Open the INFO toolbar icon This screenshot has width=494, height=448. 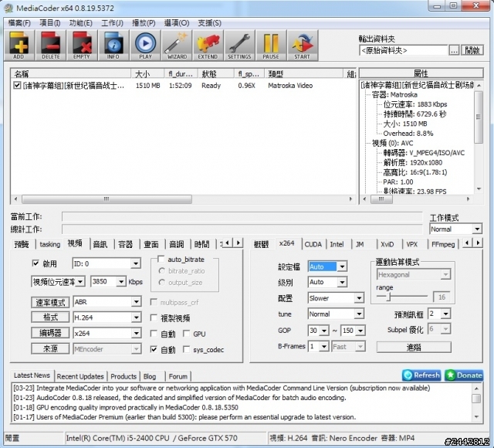click(113, 46)
